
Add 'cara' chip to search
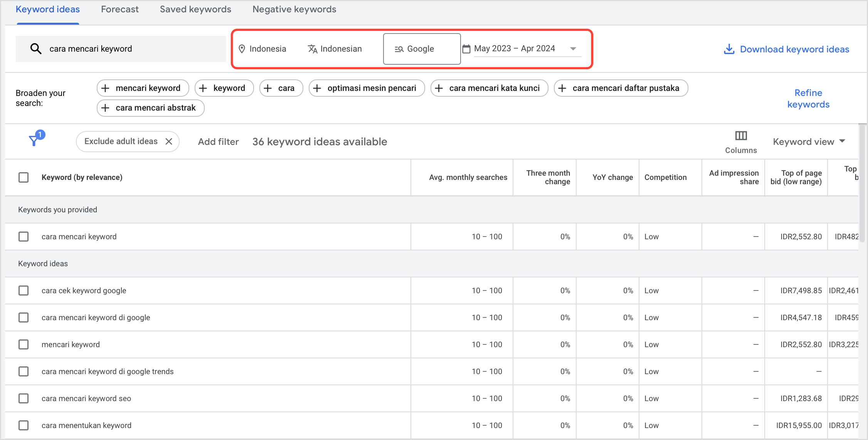click(281, 88)
